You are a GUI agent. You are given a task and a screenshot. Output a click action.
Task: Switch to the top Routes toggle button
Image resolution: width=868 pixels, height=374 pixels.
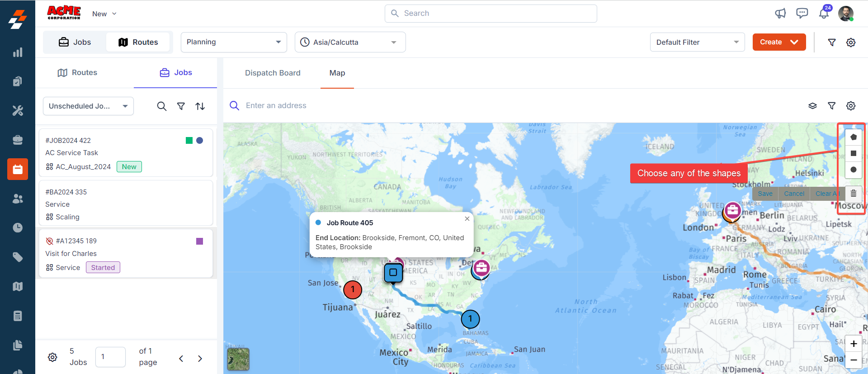click(138, 42)
